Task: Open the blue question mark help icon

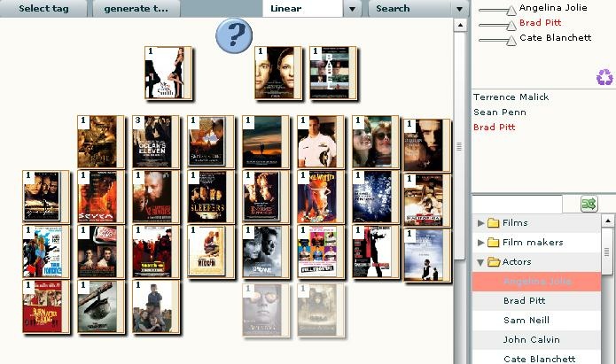Action: coord(234,35)
